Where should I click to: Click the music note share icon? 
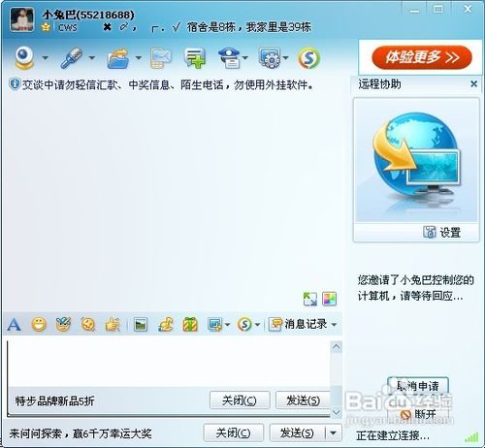[x=166, y=324]
